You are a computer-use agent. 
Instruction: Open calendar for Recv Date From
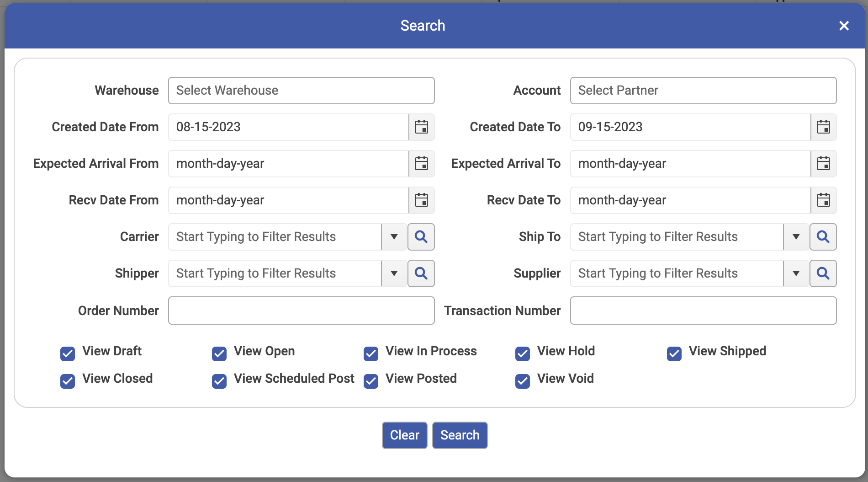coord(421,200)
